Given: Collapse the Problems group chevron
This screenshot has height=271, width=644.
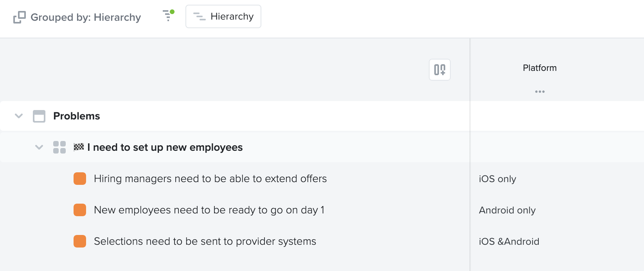Looking at the screenshot, I should (x=19, y=116).
